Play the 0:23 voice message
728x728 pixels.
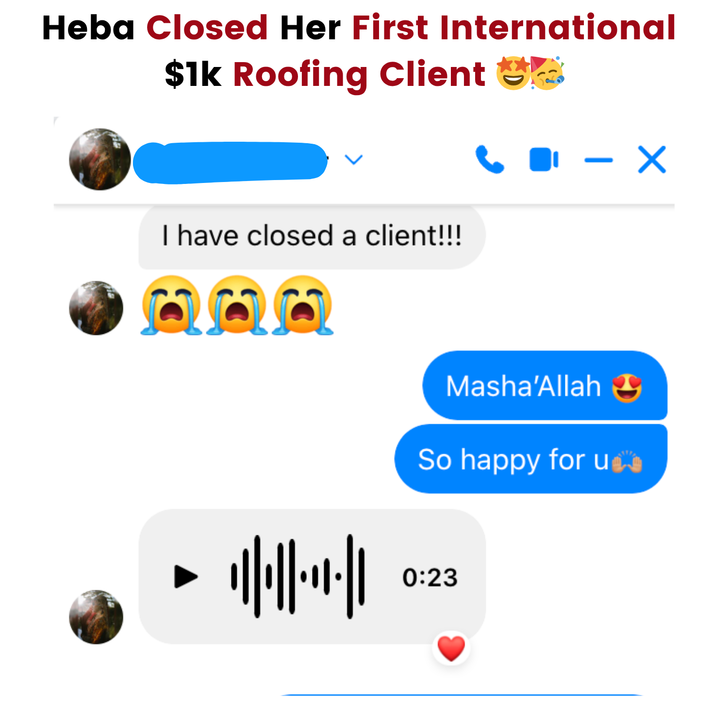pyautogui.click(x=186, y=577)
